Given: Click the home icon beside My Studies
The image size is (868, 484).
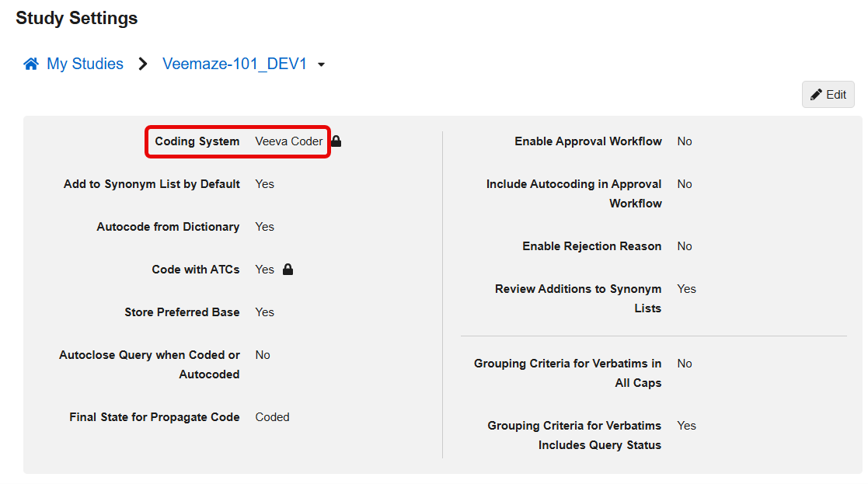Looking at the screenshot, I should tap(31, 64).
